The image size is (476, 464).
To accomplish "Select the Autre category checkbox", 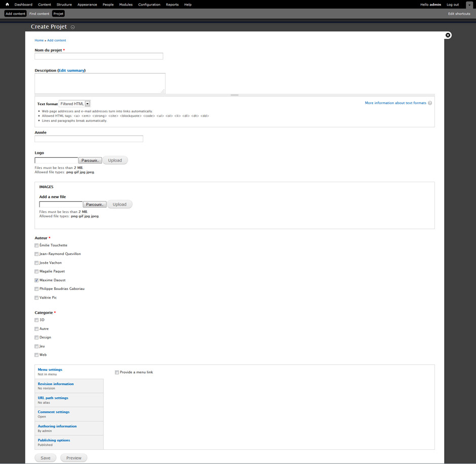I will (36, 329).
